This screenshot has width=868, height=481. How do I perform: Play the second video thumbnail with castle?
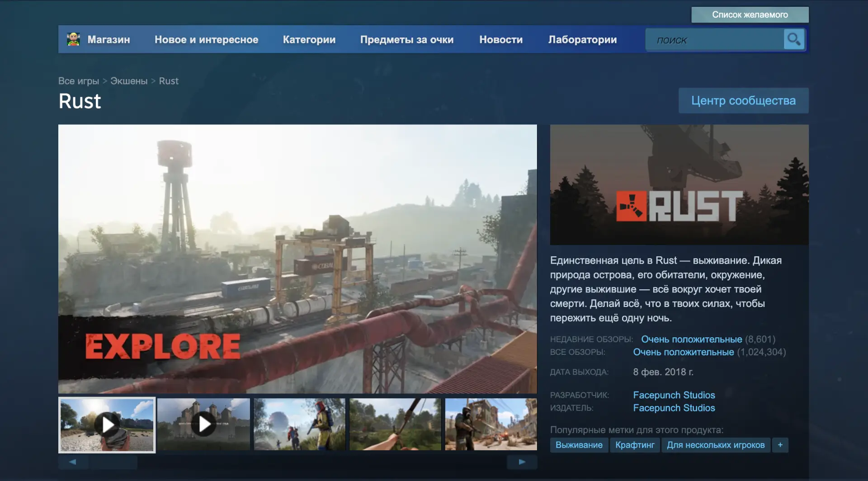pos(204,424)
